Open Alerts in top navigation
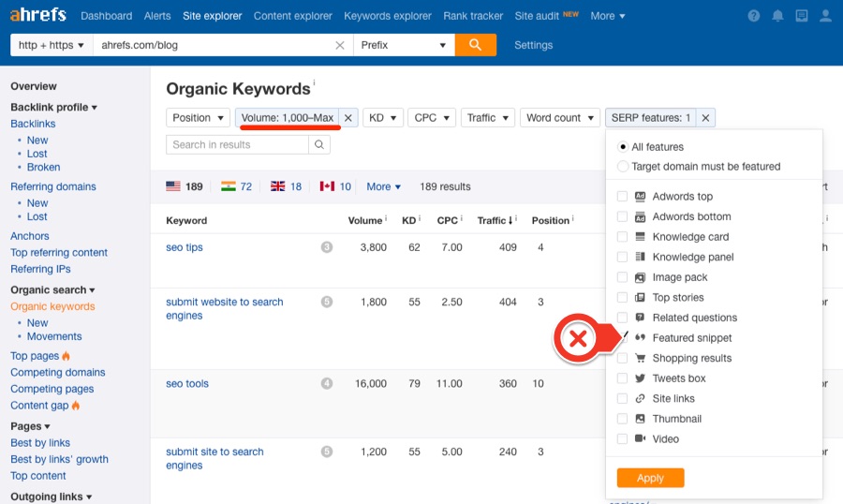 click(x=157, y=16)
